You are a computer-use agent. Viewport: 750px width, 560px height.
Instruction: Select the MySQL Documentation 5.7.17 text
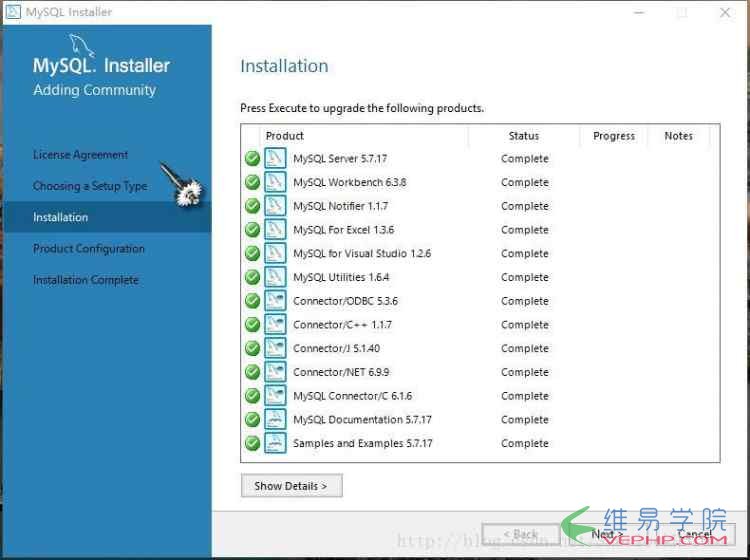coord(362,419)
